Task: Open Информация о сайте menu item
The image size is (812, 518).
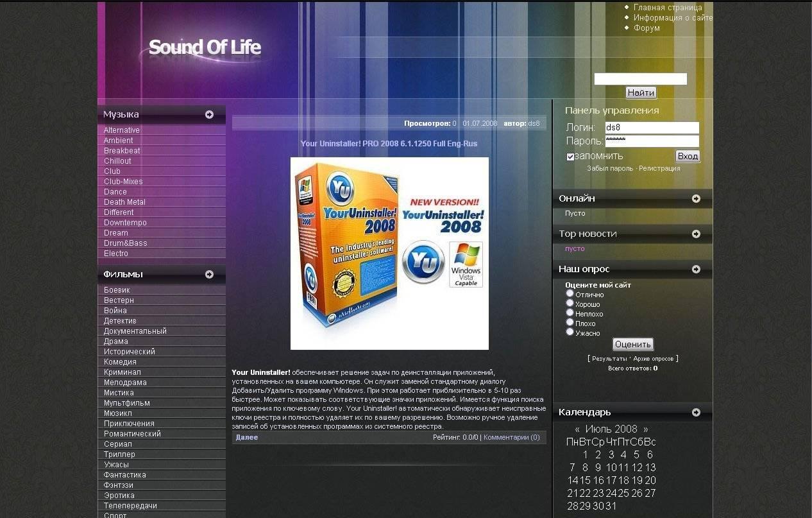Action: (673, 18)
